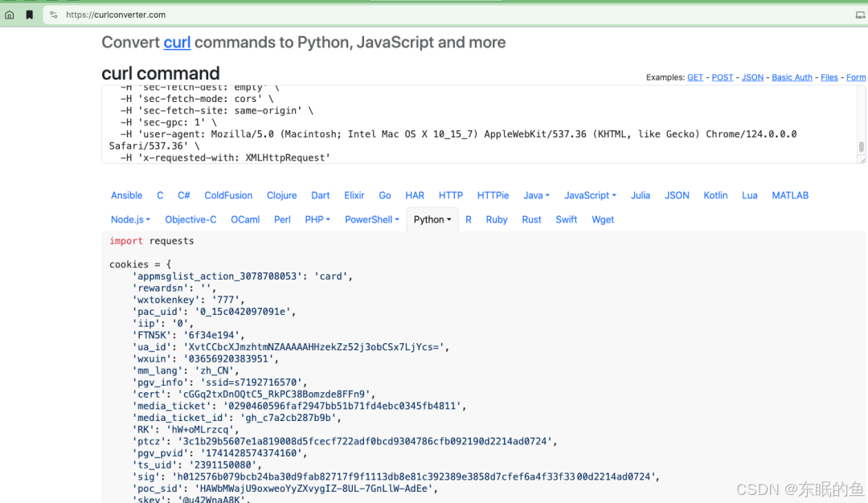Select the C# language tab
The image size is (868, 503).
(184, 195)
